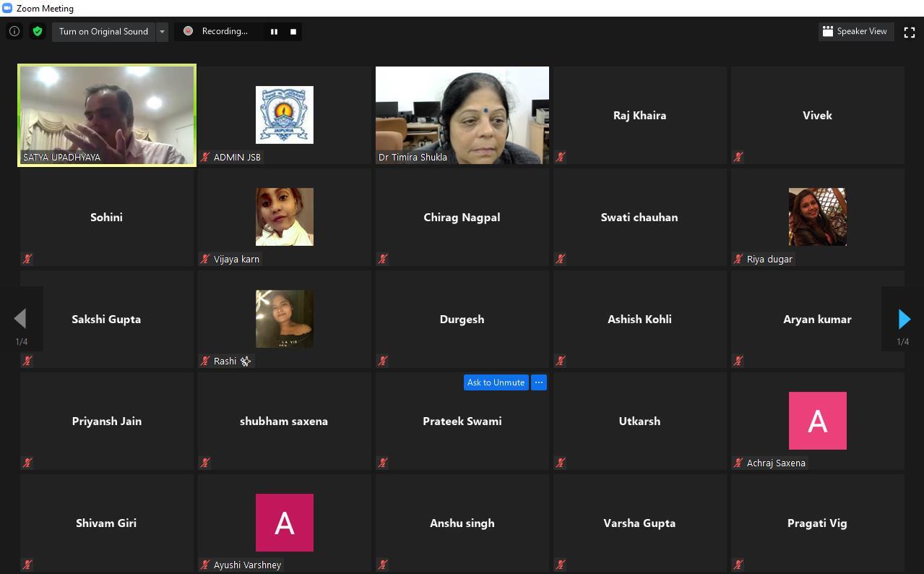Click the ADMIN JSB logo tile
This screenshot has width=924, height=574.
click(284, 115)
